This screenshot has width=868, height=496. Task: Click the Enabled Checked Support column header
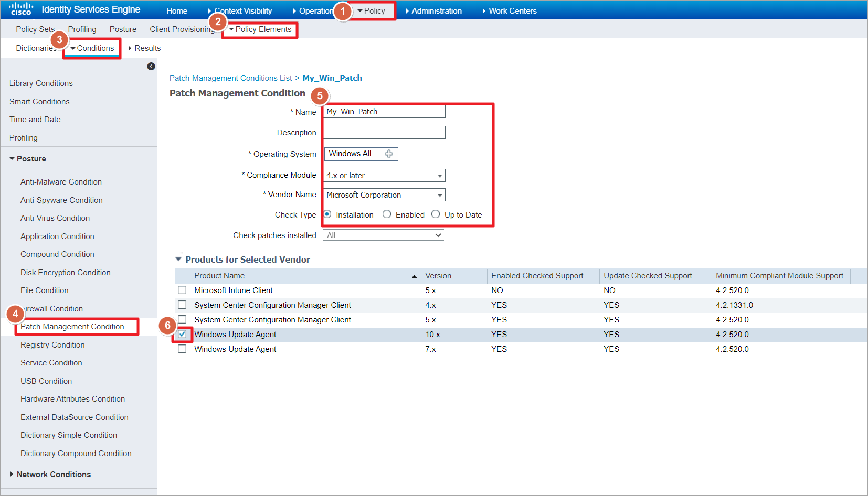point(537,276)
